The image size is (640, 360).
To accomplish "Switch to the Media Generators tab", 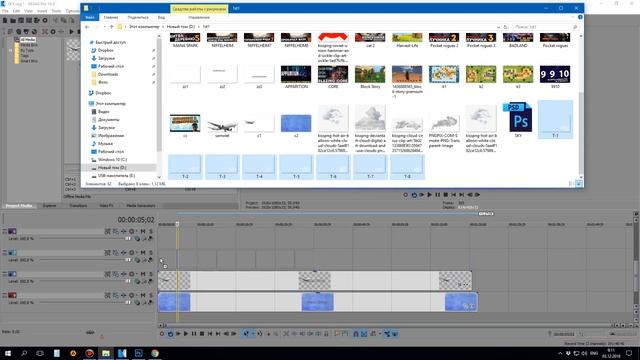I will (x=141, y=206).
